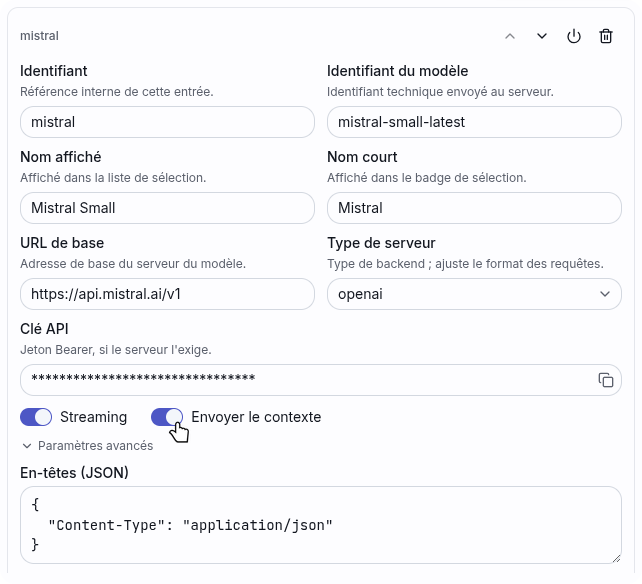Focus the Nom court field

[474, 208]
